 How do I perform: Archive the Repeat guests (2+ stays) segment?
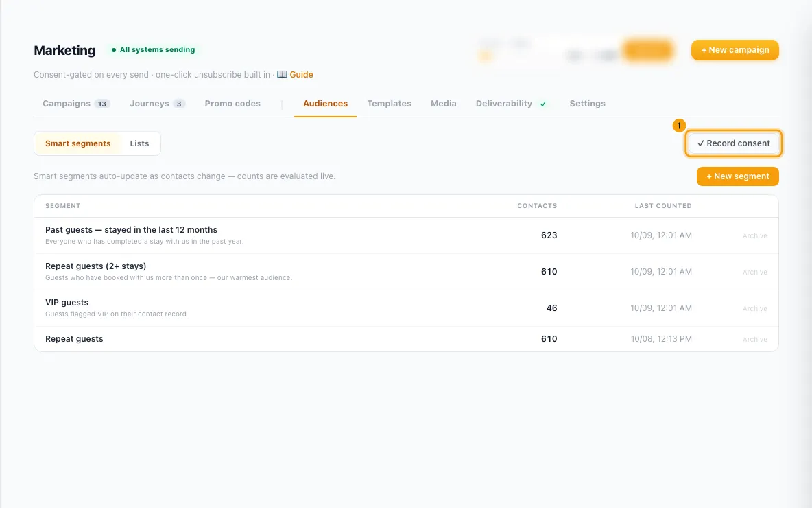tap(754, 272)
